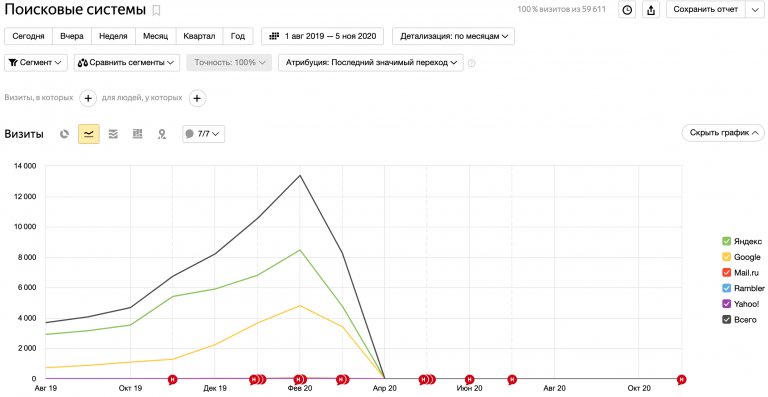768x397 pixels.
Task: Open the map view icon
Action: [x=162, y=134]
